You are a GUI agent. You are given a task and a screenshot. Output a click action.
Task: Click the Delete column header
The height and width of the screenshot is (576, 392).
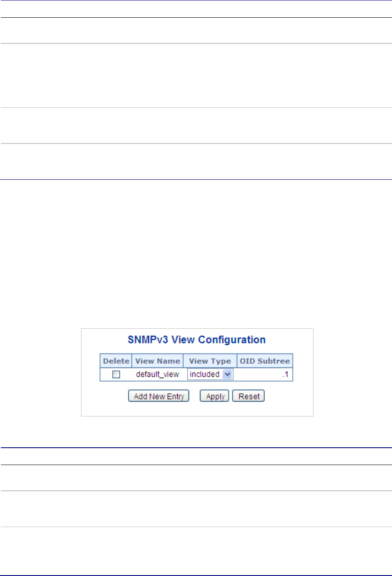tap(116, 361)
